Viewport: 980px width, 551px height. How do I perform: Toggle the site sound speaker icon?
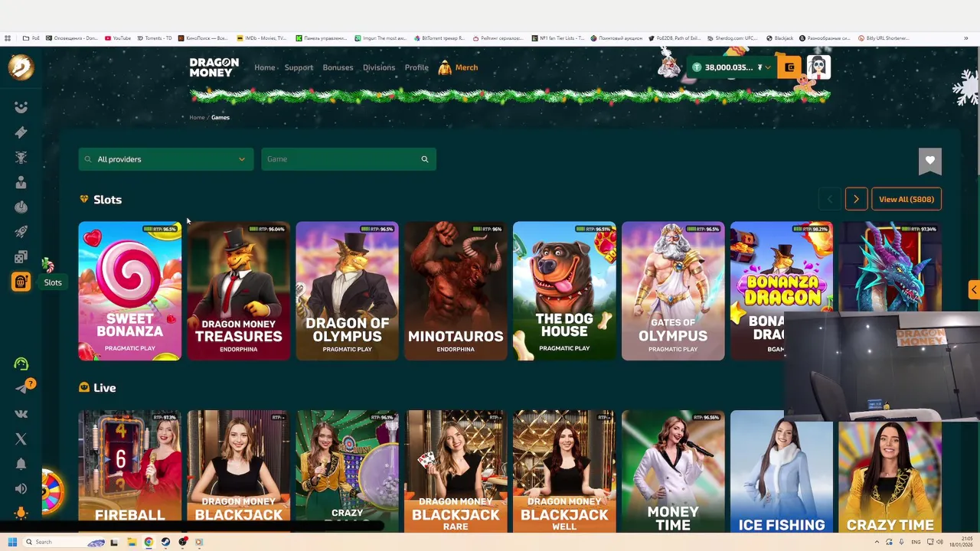pos(21,489)
